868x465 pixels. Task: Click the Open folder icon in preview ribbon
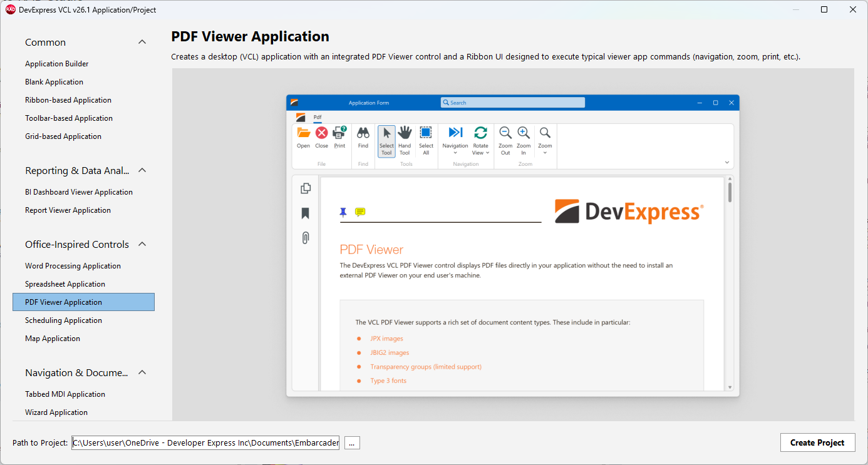pos(304,133)
